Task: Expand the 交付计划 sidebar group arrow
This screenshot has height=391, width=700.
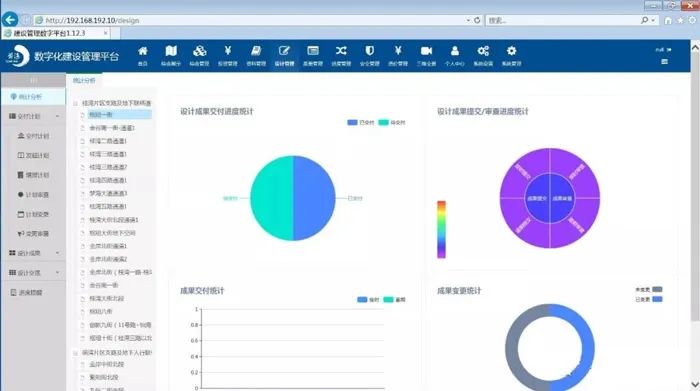Action: [58, 116]
